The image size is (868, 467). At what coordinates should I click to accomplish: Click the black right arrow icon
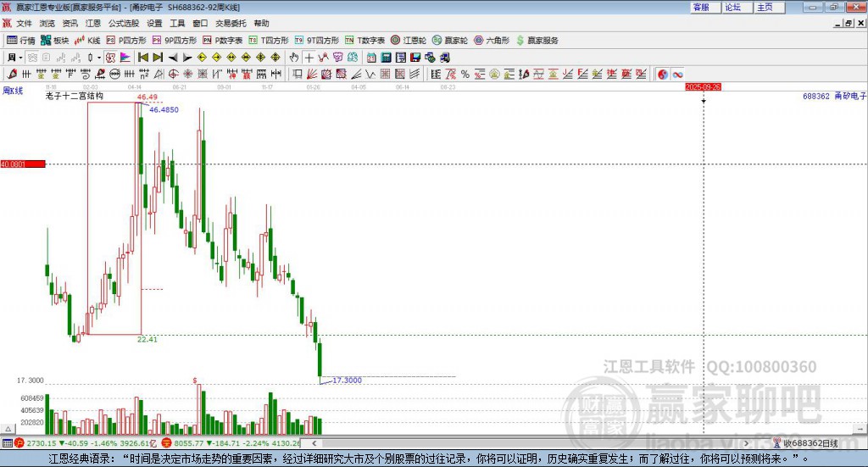187,58
